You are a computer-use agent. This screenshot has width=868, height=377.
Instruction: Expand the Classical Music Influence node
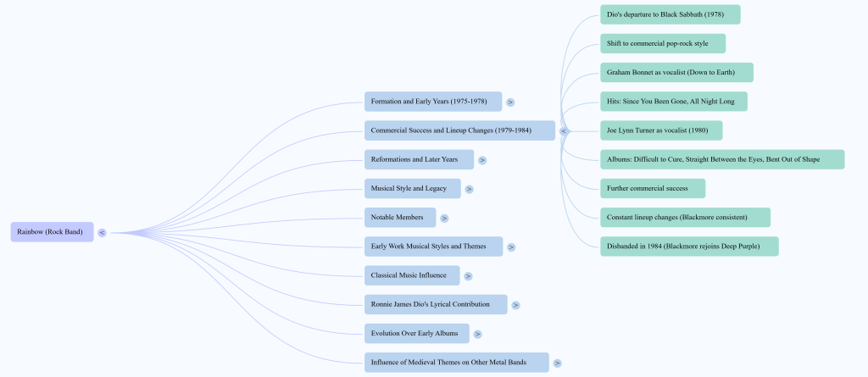[x=468, y=275]
